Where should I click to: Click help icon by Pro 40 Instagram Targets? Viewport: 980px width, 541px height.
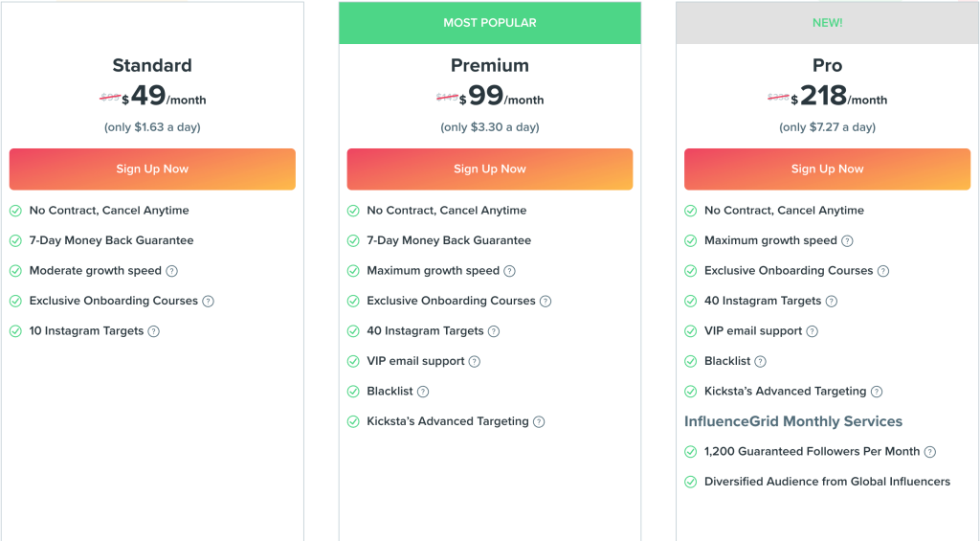pos(832,301)
